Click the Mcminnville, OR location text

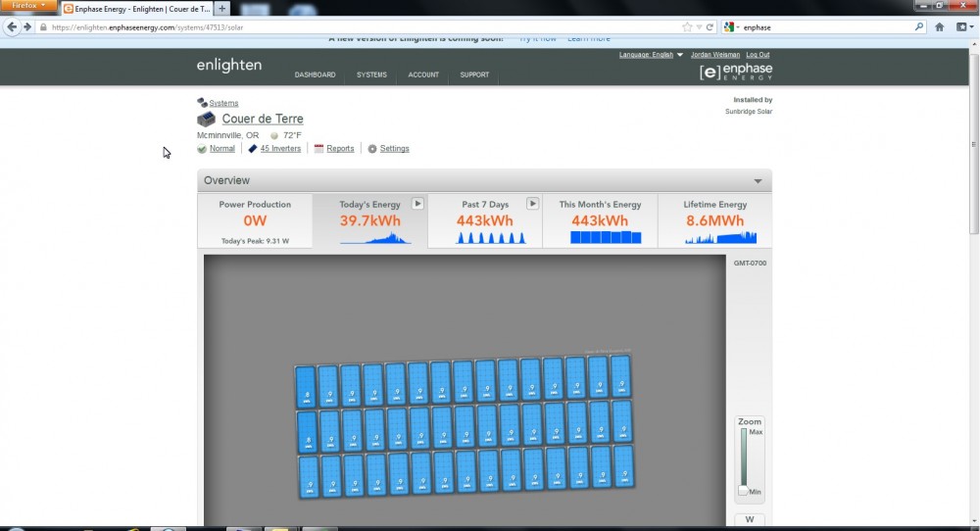(227, 135)
